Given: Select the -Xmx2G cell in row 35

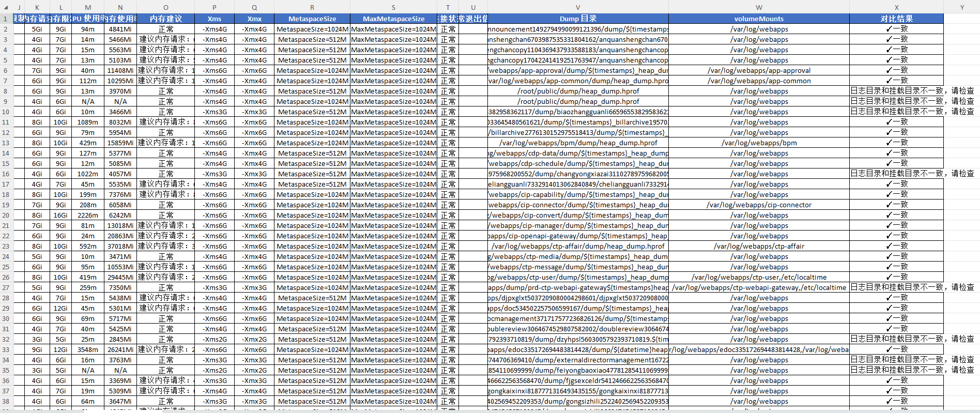Looking at the screenshot, I should pos(254,370).
